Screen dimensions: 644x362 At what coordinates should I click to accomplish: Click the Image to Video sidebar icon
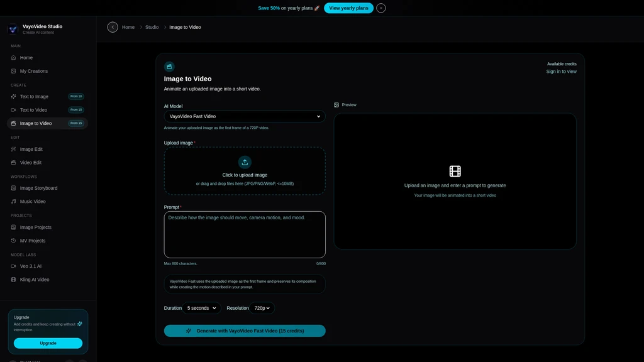[x=14, y=123]
